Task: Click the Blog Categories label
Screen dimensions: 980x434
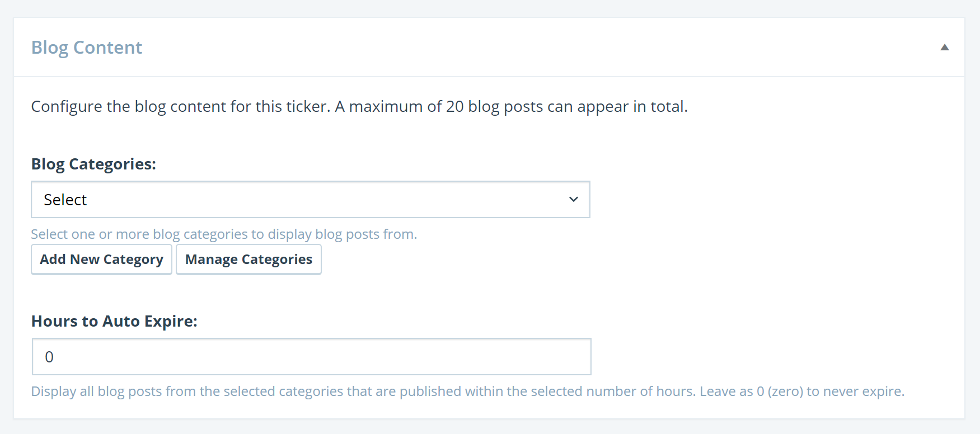Action: click(93, 164)
